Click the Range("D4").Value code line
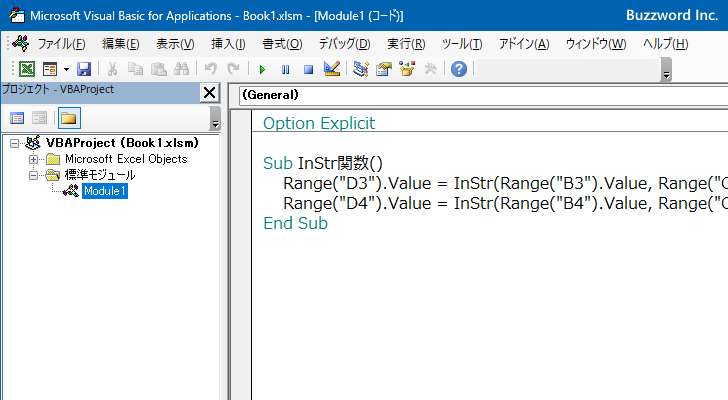This screenshot has width=728, height=400. 505,203
